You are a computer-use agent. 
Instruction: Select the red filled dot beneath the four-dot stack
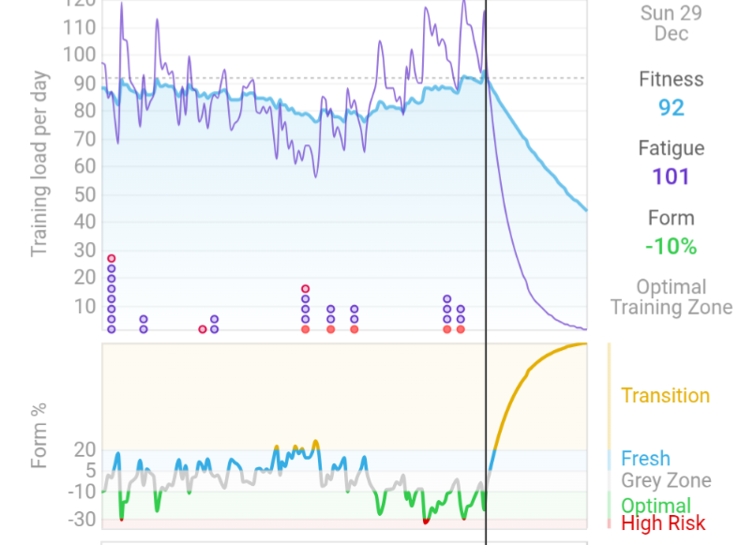(x=305, y=329)
